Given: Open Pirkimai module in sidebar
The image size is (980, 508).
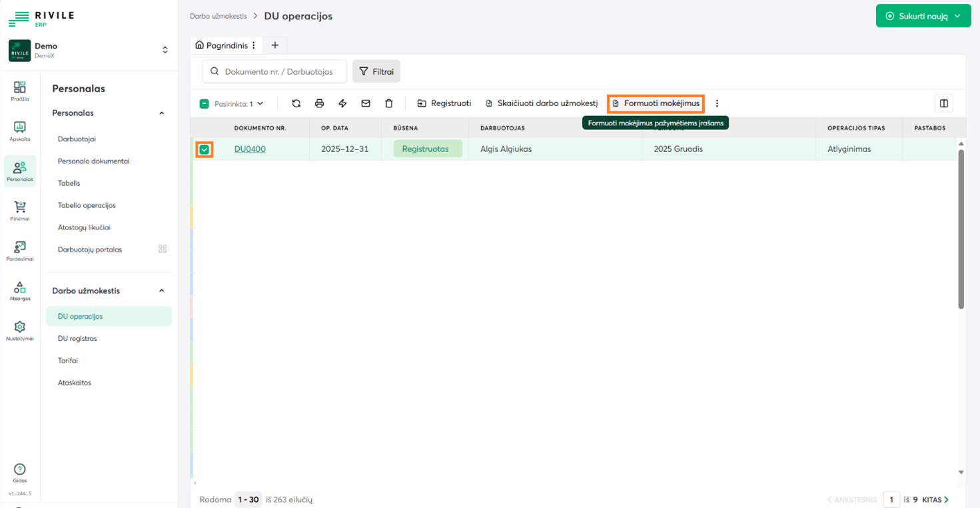Looking at the screenshot, I should coord(20,211).
